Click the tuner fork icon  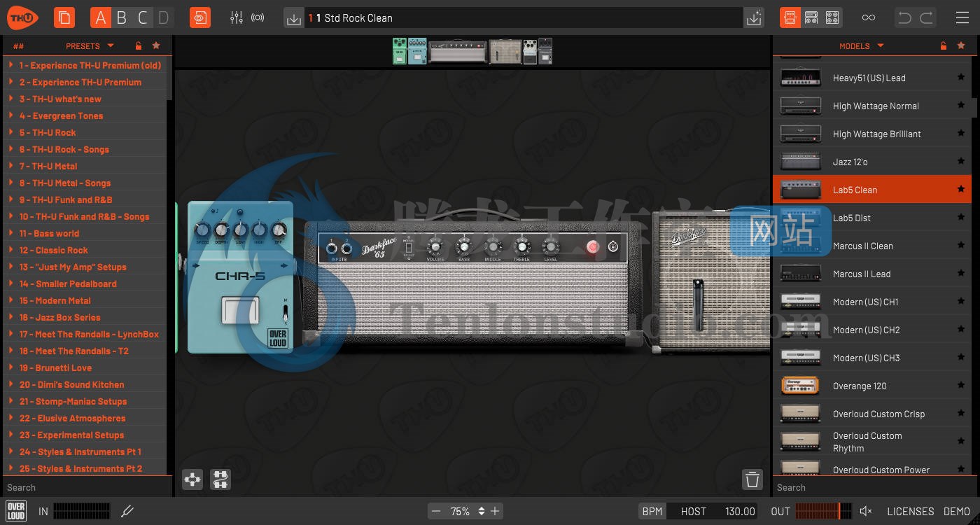pos(127,512)
